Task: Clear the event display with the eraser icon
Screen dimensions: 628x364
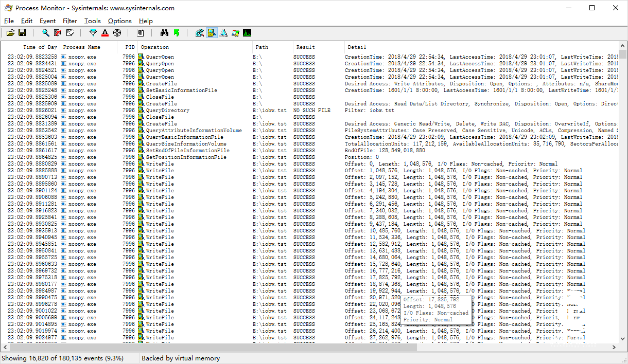Action: pyautogui.click(x=69, y=33)
